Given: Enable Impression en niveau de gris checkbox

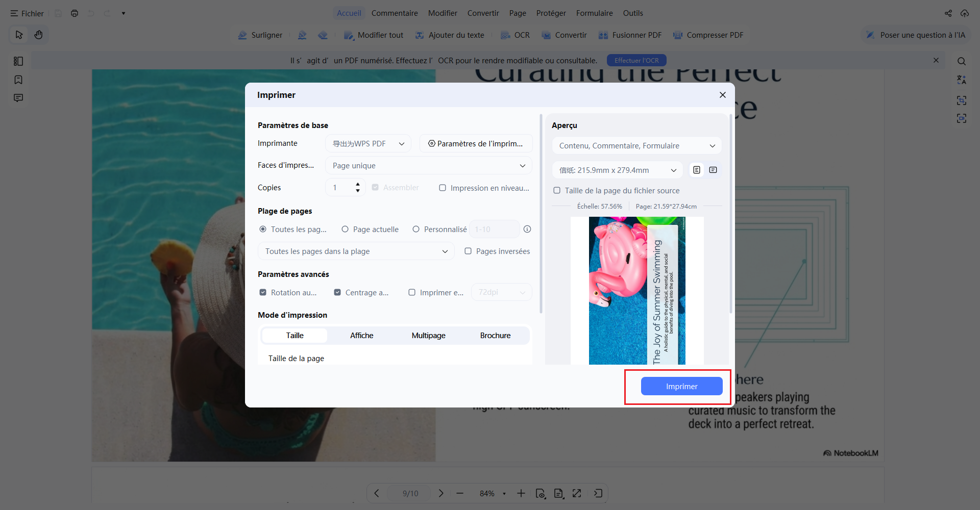Looking at the screenshot, I should (x=443, y=188).
